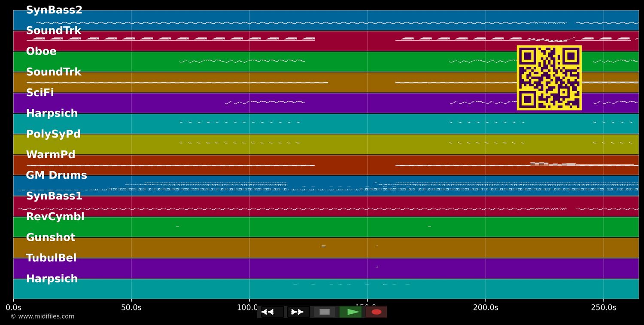
Task: Select the Harpsich label just above PolySyPd
Action: (52, 113)
